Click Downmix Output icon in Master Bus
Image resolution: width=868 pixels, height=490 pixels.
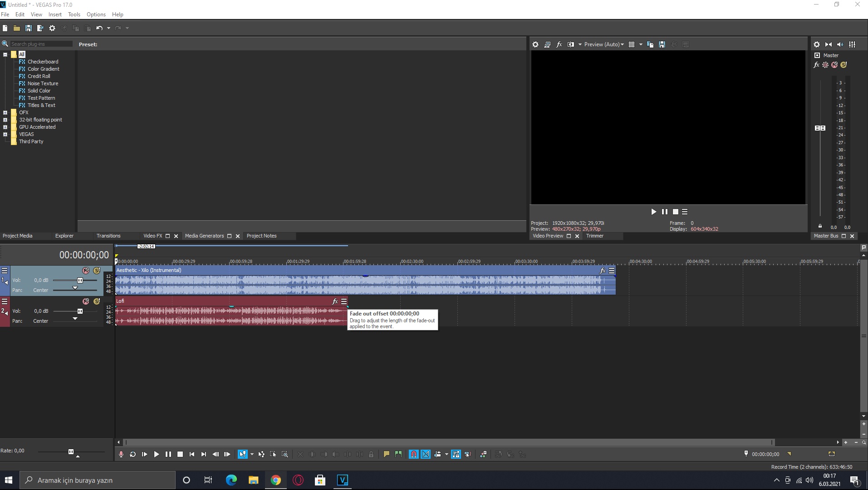(829, 44)
